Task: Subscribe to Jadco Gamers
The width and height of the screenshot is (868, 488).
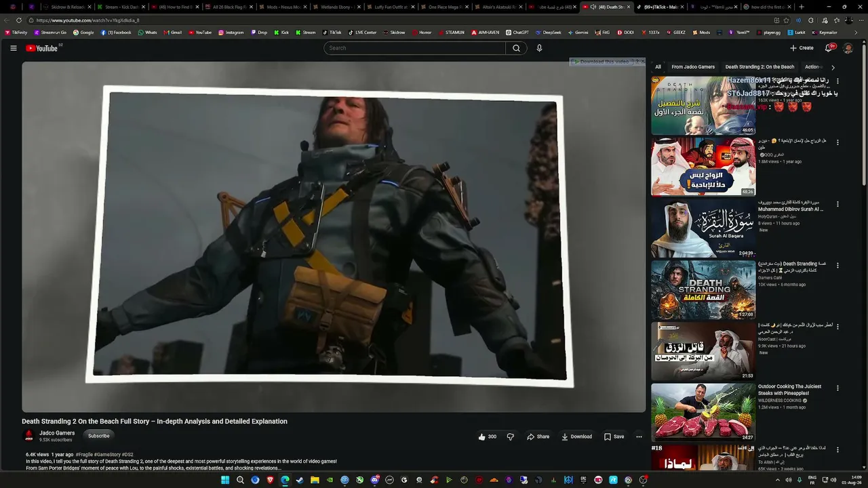Action: pos(98,436)
